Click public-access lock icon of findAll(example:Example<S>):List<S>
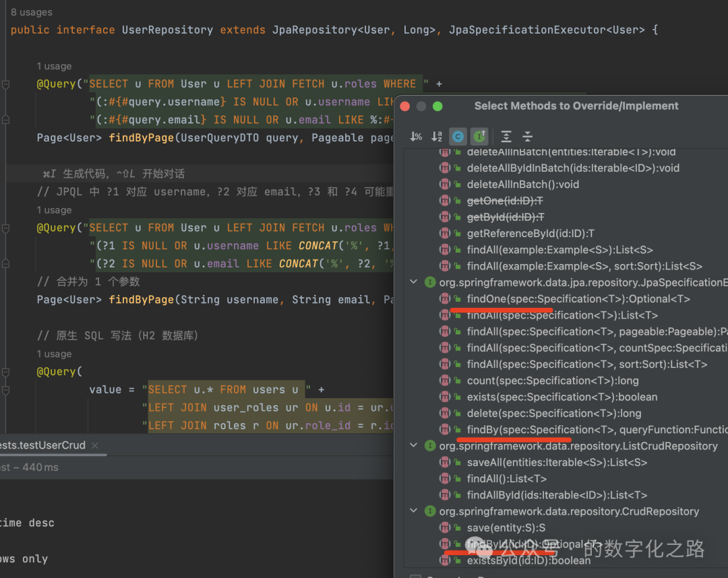 pos(458,249)
